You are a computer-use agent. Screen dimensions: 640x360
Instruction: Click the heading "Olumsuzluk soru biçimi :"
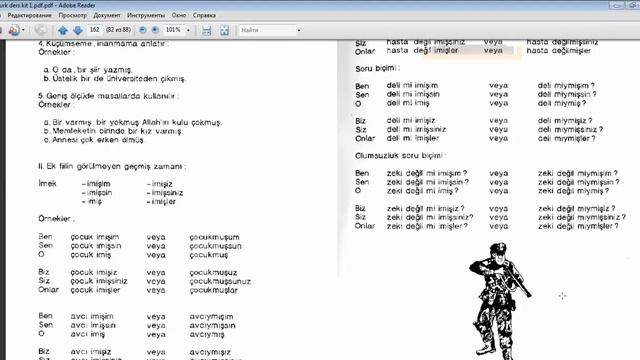point(401,156)
